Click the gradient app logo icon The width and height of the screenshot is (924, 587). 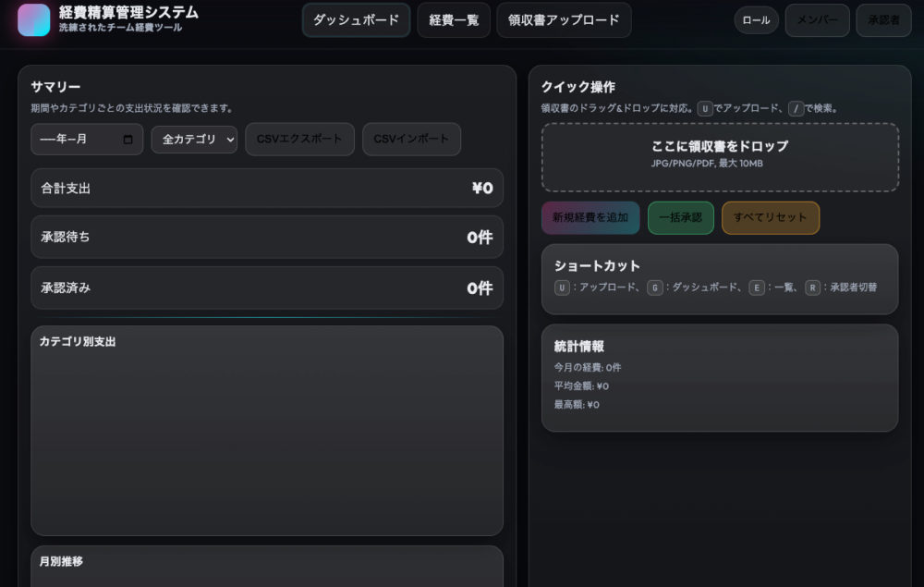coord(33,19)
